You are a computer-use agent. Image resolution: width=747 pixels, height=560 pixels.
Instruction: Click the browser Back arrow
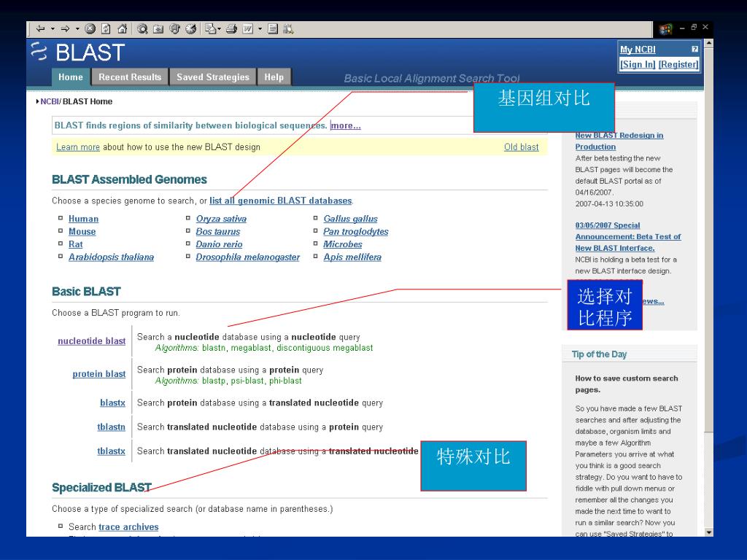tap(41, 29)
